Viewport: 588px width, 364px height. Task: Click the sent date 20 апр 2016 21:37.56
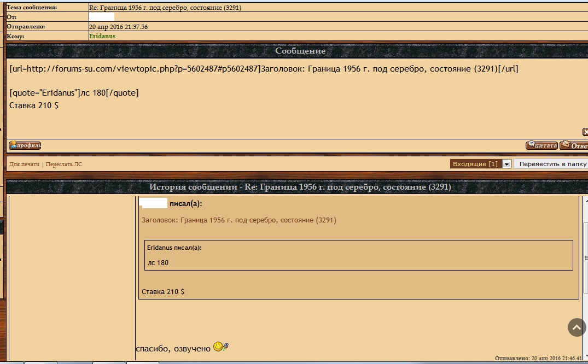click(x=118, y=27)
